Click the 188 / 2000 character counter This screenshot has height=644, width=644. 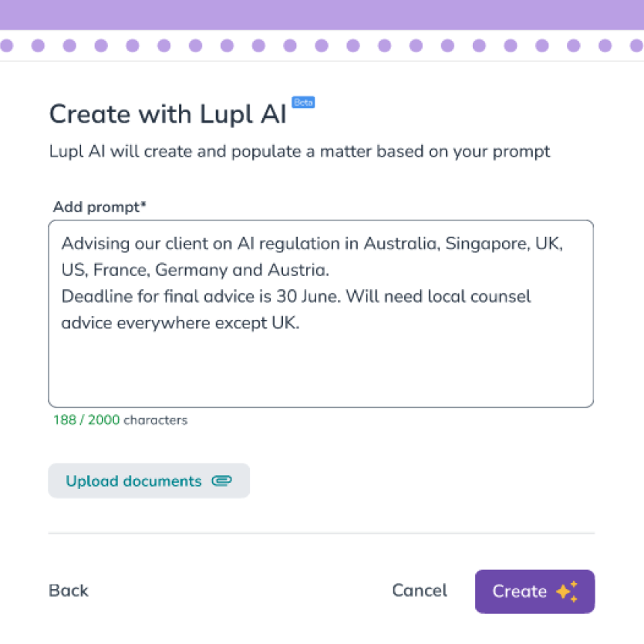tap(120, 420)
